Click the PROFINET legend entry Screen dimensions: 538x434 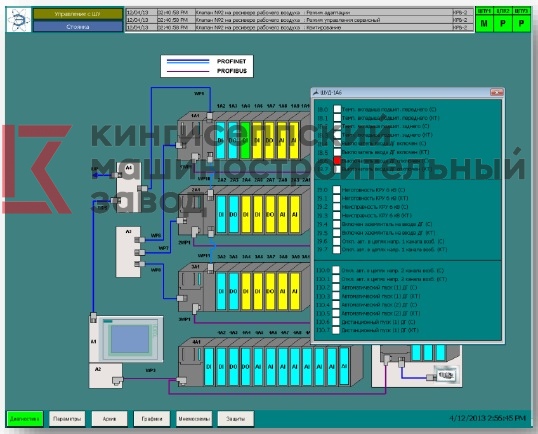tap(207, 61)
